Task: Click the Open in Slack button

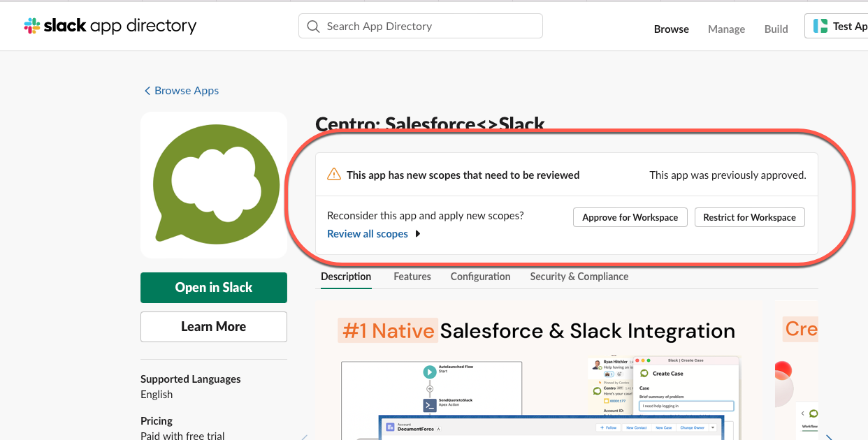Action: pyautogui.click(x=214, y=288)
